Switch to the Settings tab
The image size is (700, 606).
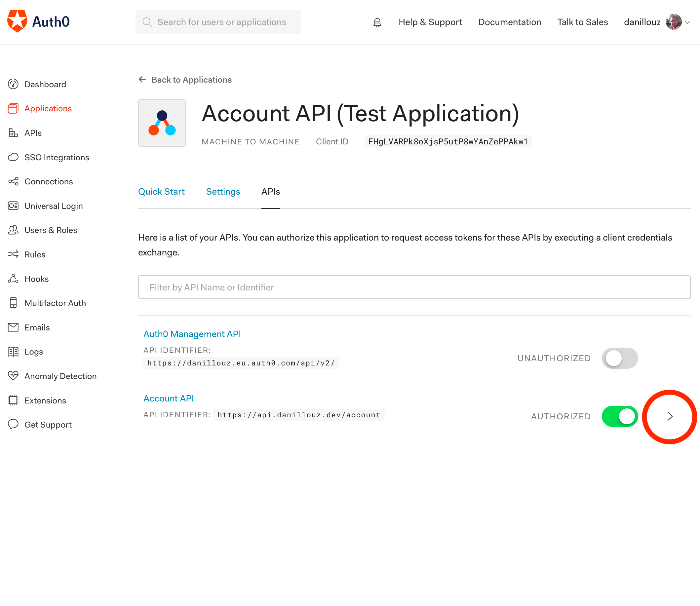click(223, 192)
